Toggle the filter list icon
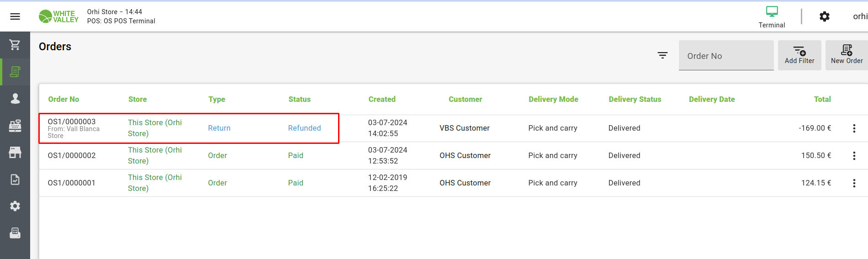The image size is (868, 259). click(x=662, y=55)
